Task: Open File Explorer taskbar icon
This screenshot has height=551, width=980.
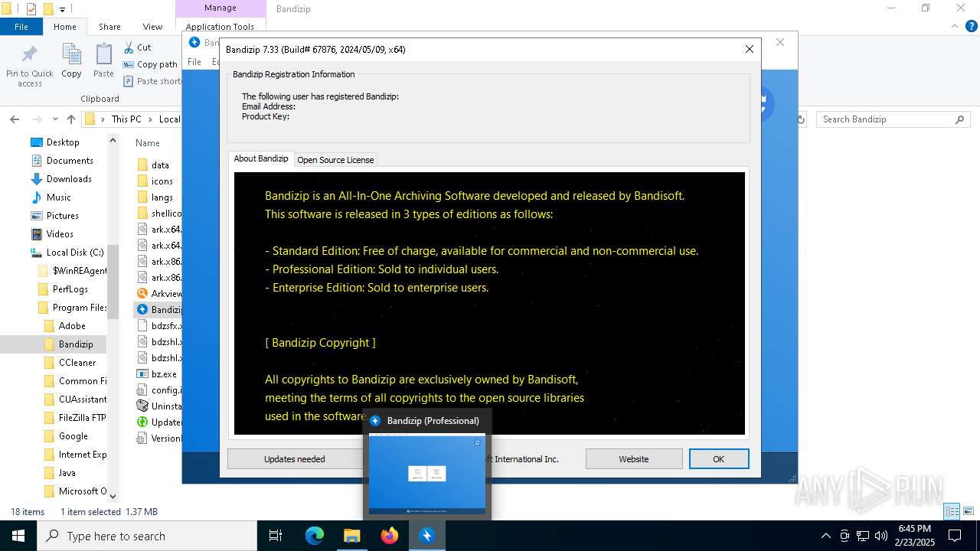Action: click(352, 536)
